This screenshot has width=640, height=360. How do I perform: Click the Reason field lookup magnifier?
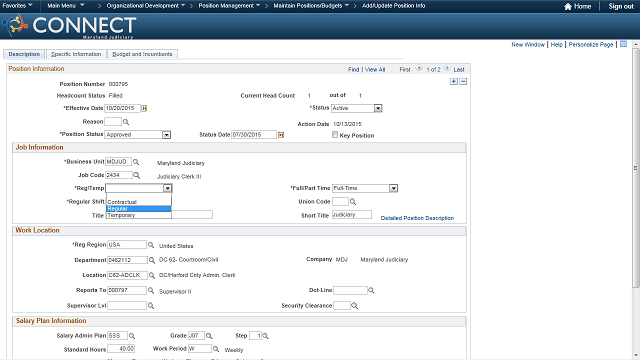[x=126, y=122]
